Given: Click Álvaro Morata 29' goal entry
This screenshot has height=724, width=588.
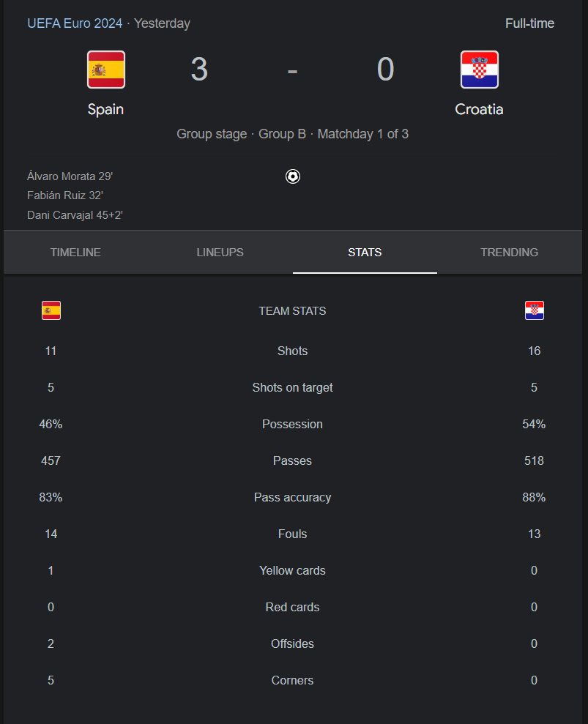Looking at the screenshot, I should point(70,176).
